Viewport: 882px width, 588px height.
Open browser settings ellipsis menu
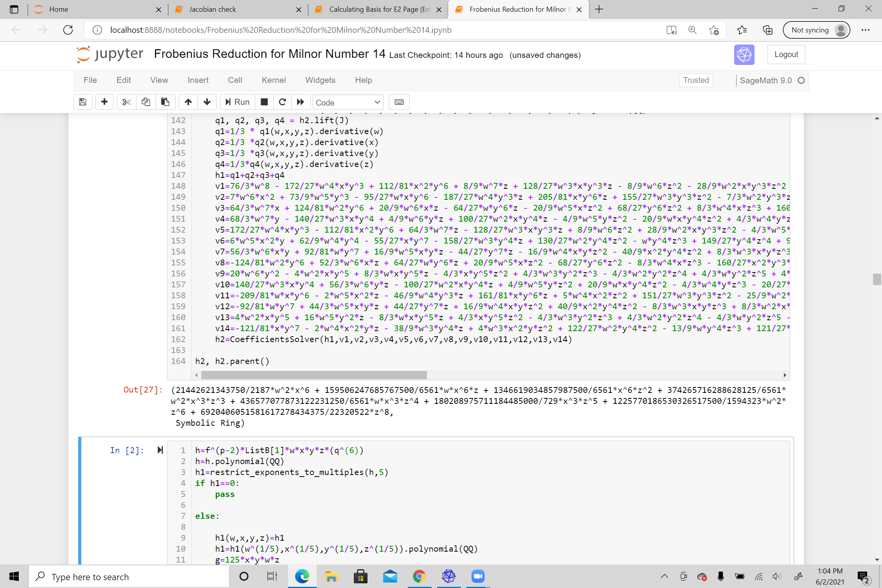coord(866,30)
